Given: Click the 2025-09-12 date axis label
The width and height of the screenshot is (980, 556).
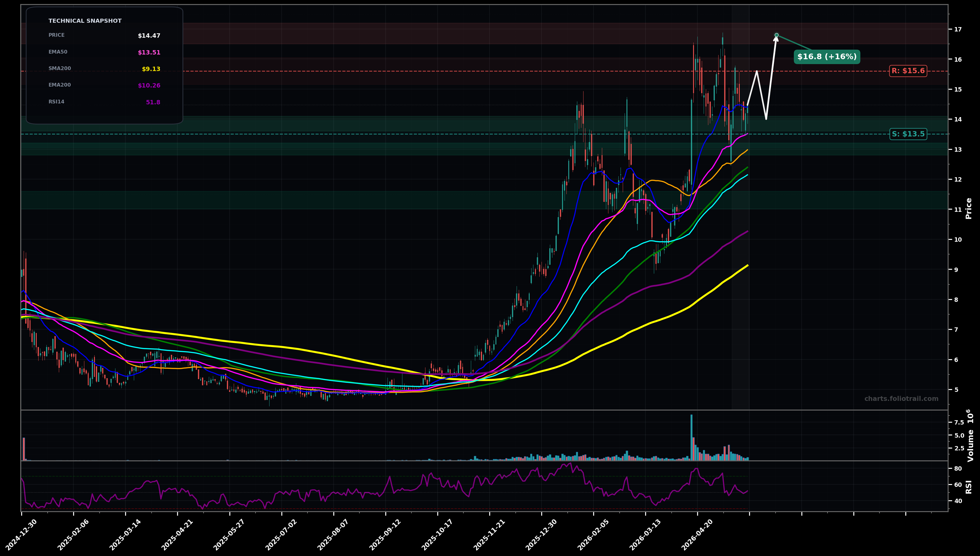Looking at the screenshot, I should coord(386,535).
